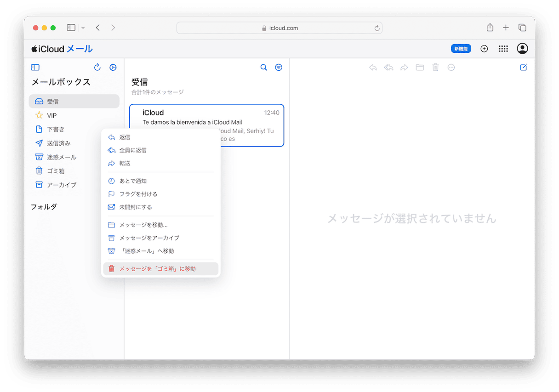Screen dimensions: 559x392
Task: Reload the page from address bar
Action: coord(377,28)
